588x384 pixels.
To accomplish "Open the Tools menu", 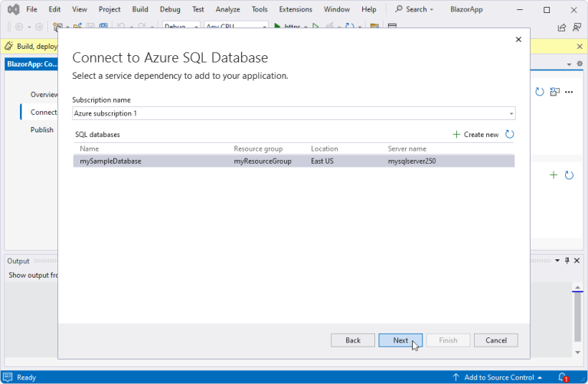I will tap(260, 9).
